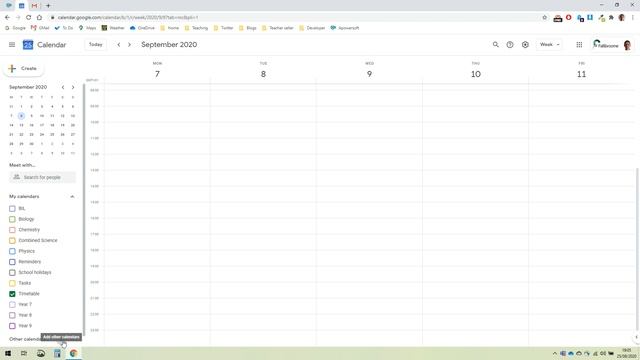Toggle the School holidays checkbox
The width and height of the screenshot is (640, 360).
point(12,272)
